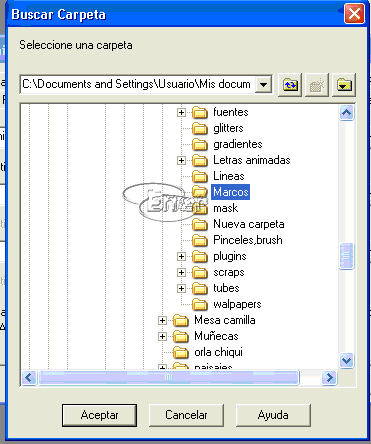The image size is (371, 444).
Task: Click the Mesa camilla folder name
Action: coord(225,320)
